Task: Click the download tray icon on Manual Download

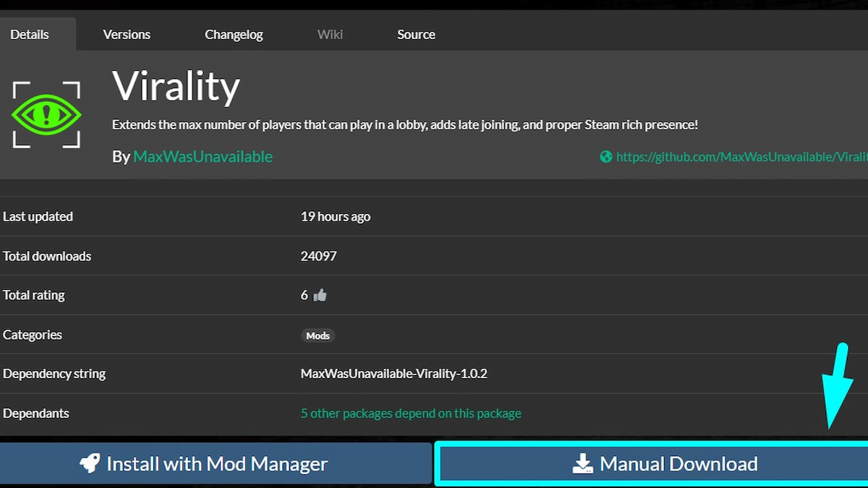Action: (x=582, y=464)
